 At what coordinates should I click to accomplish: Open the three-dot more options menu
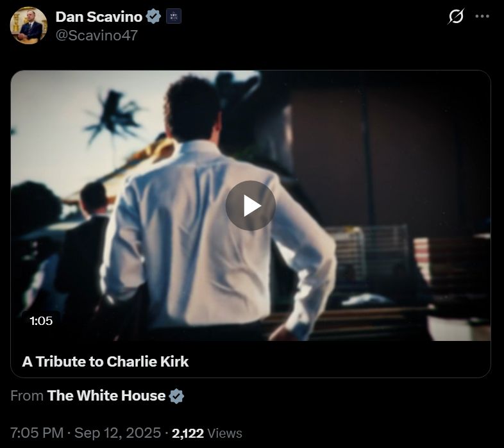pos(482,17)
